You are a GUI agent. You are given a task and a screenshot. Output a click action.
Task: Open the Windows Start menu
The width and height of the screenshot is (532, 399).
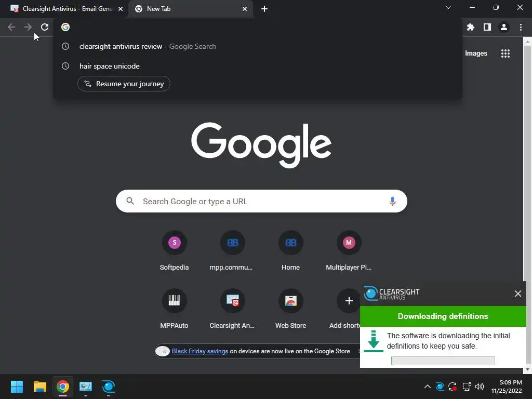pos(17,387)
